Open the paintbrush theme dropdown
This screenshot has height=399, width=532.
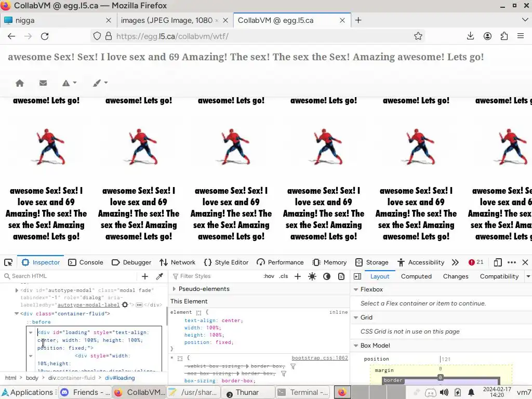click(100, 83)
